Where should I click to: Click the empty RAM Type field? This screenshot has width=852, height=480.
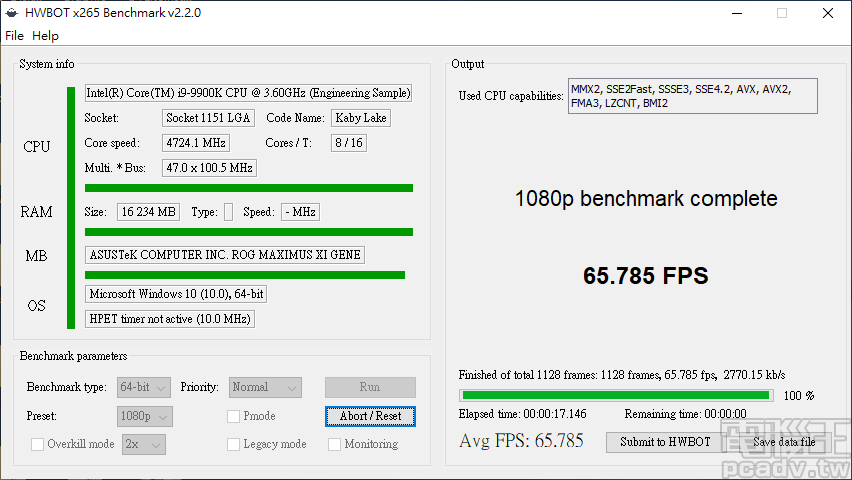tap(228, 212)
